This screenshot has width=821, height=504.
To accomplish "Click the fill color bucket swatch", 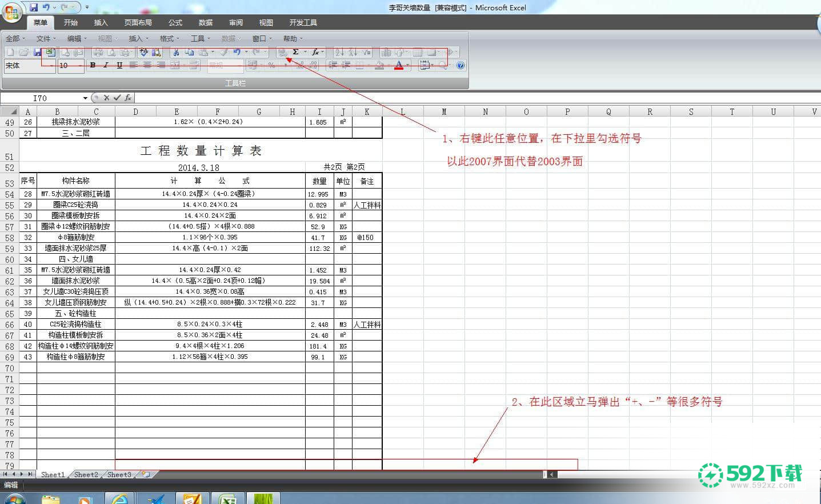I will pyautogui.click(x=379, y=65).
